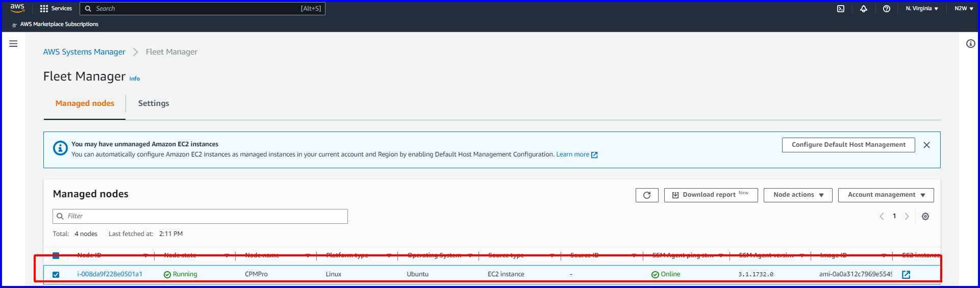This screenshot has width=980, height=288.
Task: Select the EC2 instance source type cell
Action: click(506, 274)
